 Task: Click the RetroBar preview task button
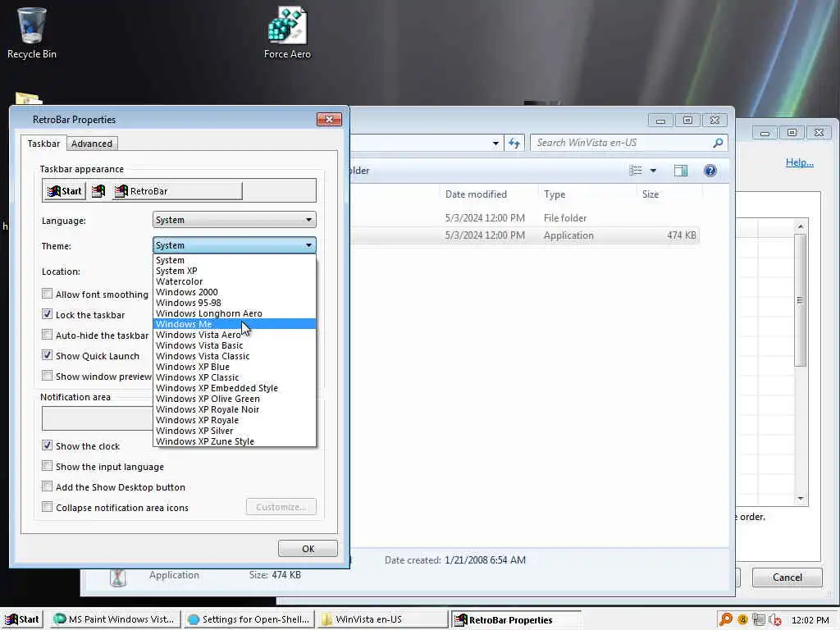pos(177,191)
